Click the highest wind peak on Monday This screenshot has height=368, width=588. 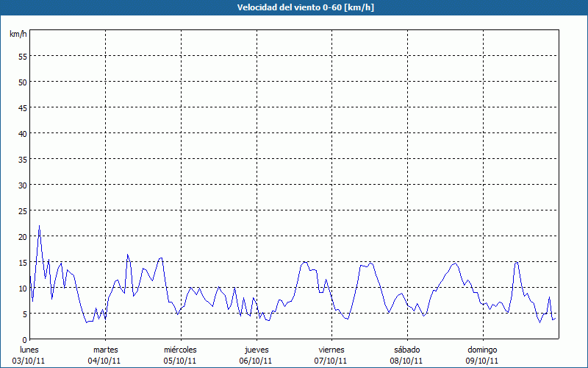coord(39,226)
